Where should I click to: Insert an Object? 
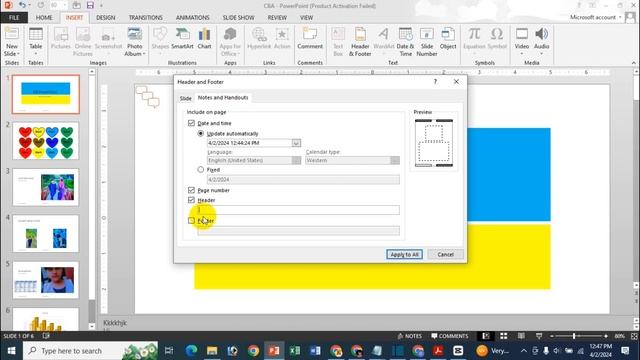[x=448, y=39]
